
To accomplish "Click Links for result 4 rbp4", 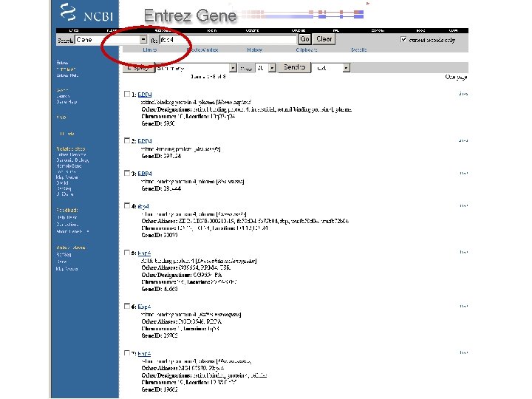I will (x=464, y=205).
